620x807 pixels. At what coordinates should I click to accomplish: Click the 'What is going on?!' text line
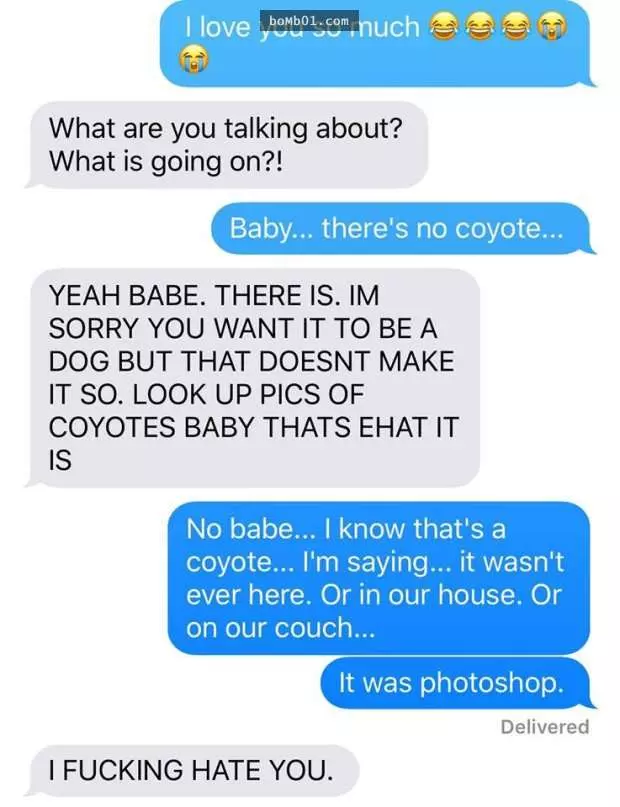tap(166, 162)
